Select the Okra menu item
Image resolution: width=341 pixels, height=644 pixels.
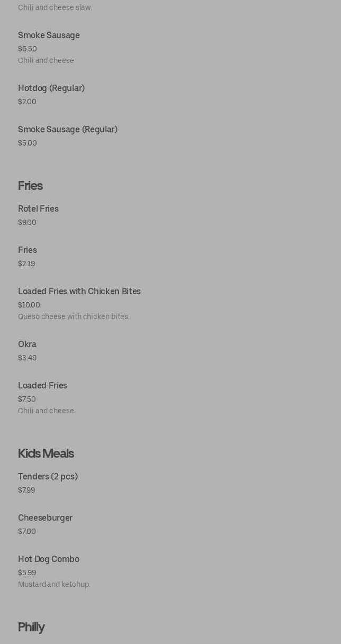click(x=27, y=344)
